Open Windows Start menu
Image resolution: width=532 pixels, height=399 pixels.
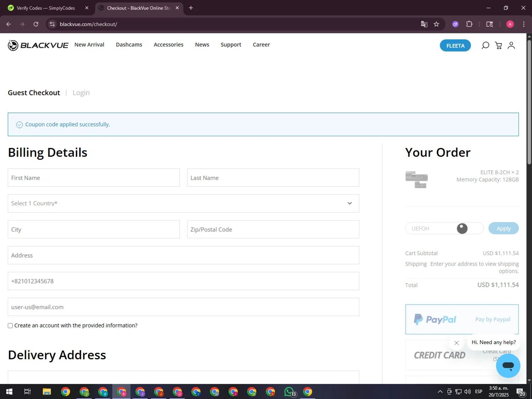9,392
